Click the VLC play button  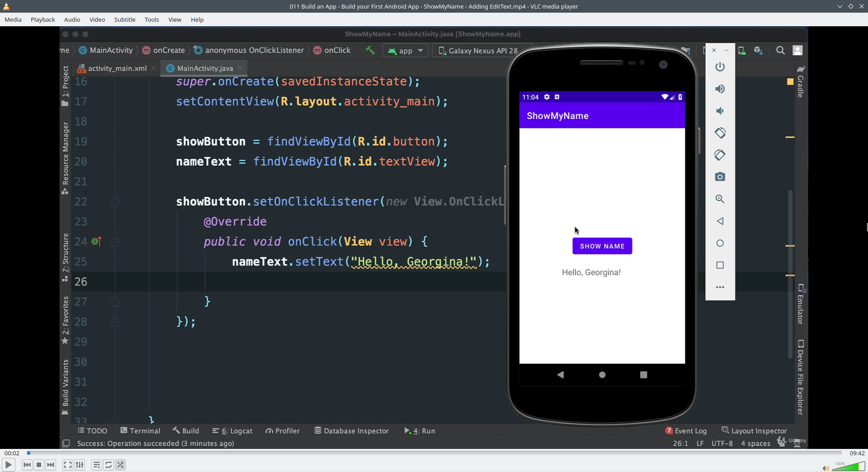click(8, 465)
